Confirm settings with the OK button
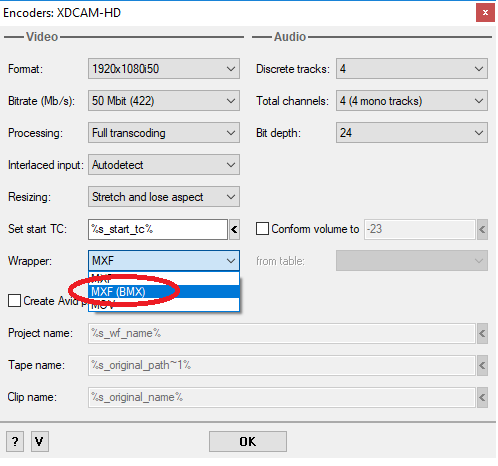 pyautogui.click(x=248, y=442)
